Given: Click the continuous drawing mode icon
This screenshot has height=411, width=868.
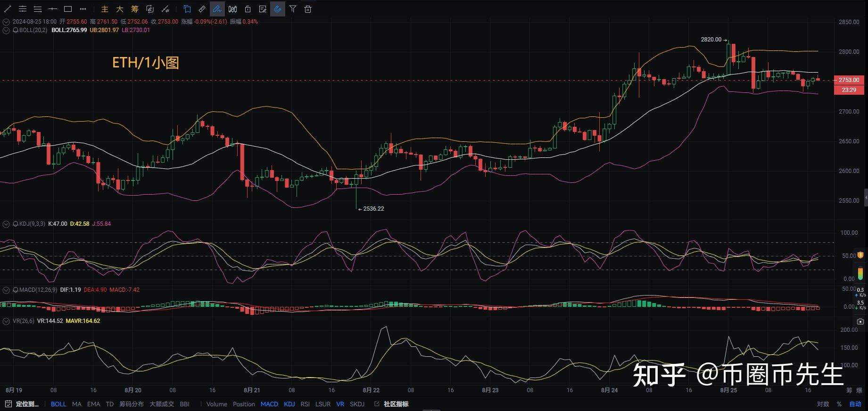Looking at the screenshot, I should pyautogui.click(x=150, y=9).
